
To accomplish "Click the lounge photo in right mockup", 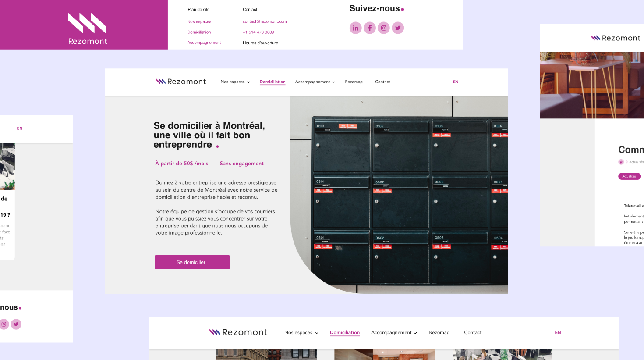I will [592, 85].
